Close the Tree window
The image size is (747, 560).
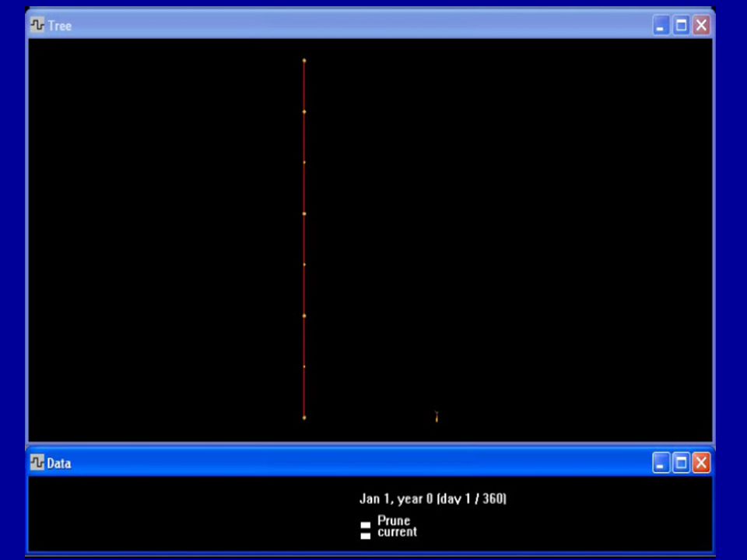coord(701,25)
